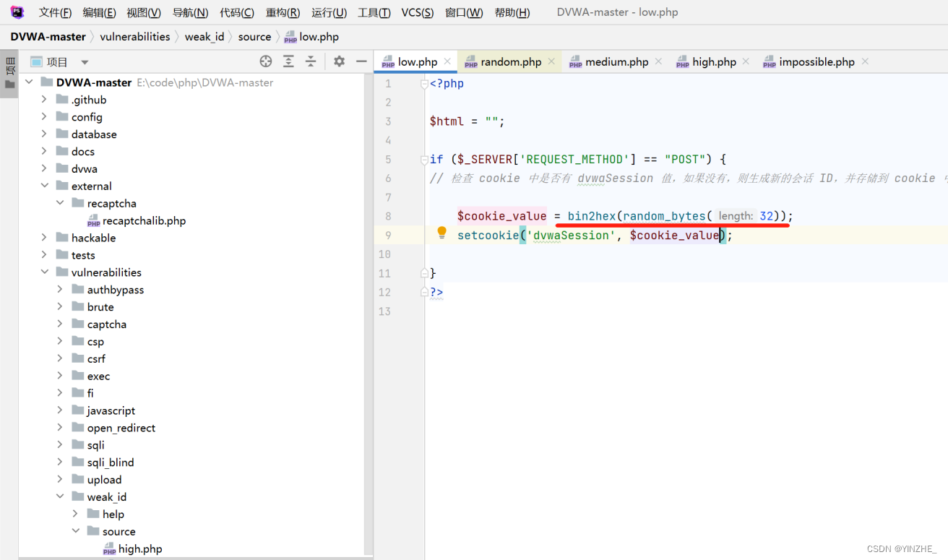Open project panel settings gear
This screenshot has height=560, width=948.
[339, 61]
